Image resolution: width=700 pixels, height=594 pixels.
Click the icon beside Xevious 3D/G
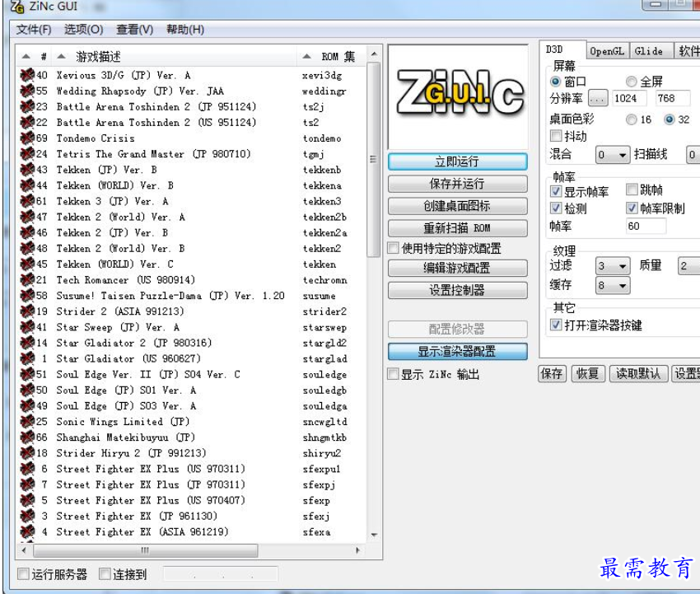[27, 75]
